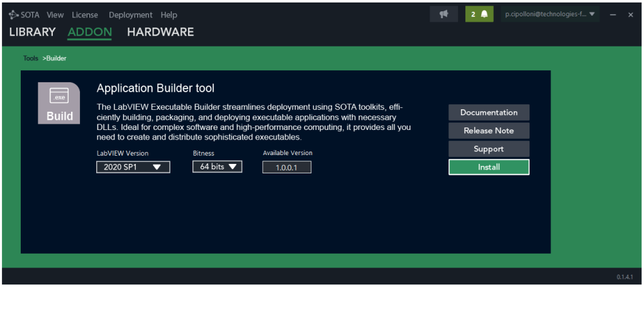Minimize the SOTA window
Viewport: 644px width, 319px height.
pyautogui.click(x=613, y=14)
